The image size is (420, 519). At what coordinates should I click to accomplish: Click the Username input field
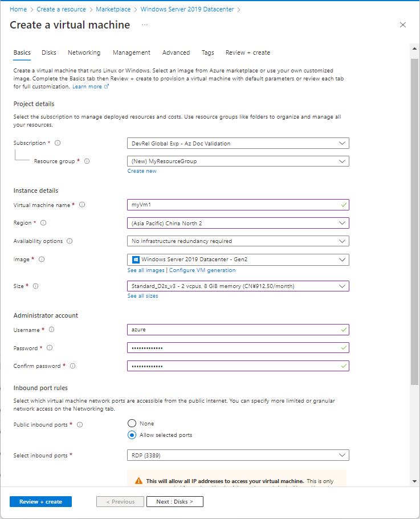pos(238,330)
